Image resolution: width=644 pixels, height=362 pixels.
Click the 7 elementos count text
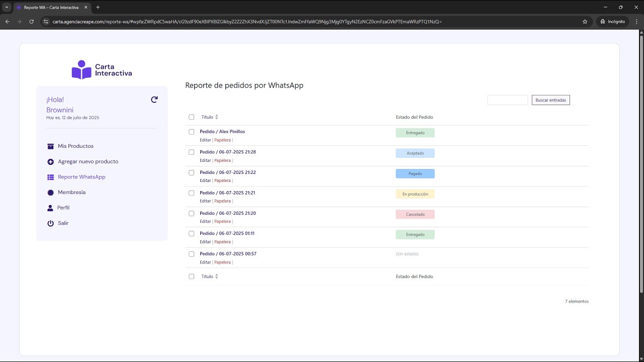(577, 302)
